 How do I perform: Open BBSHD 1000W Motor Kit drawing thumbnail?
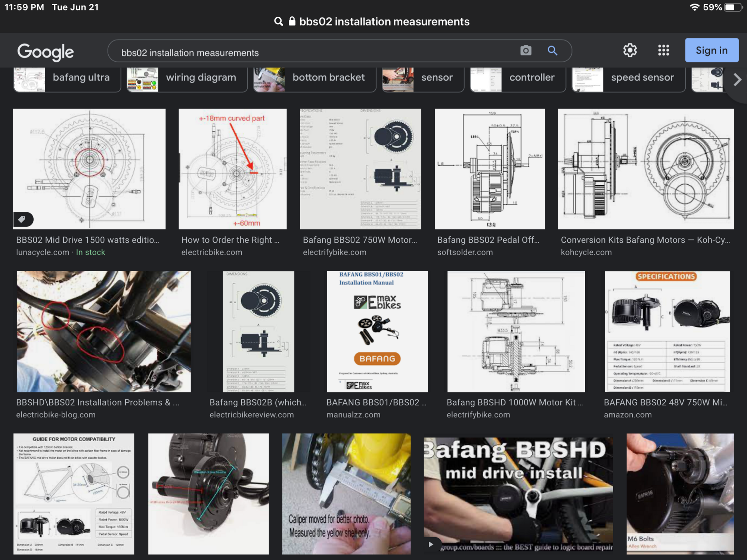[516, 332]
